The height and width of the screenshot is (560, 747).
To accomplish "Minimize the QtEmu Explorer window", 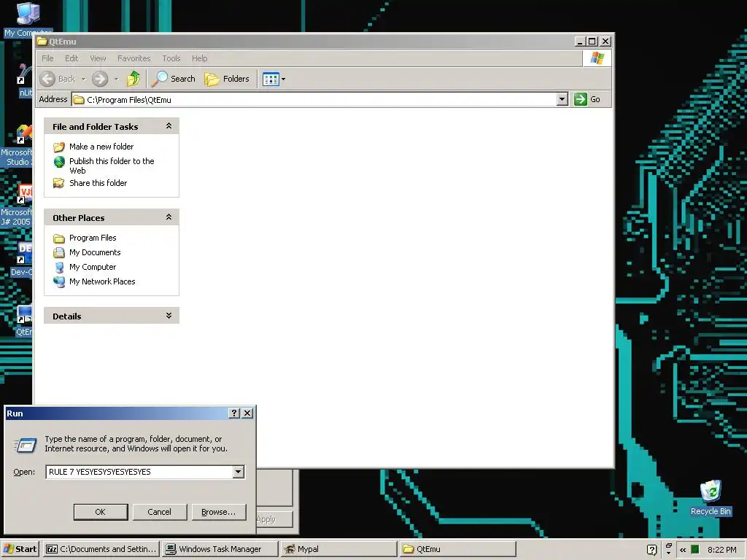I will (580, 42).
